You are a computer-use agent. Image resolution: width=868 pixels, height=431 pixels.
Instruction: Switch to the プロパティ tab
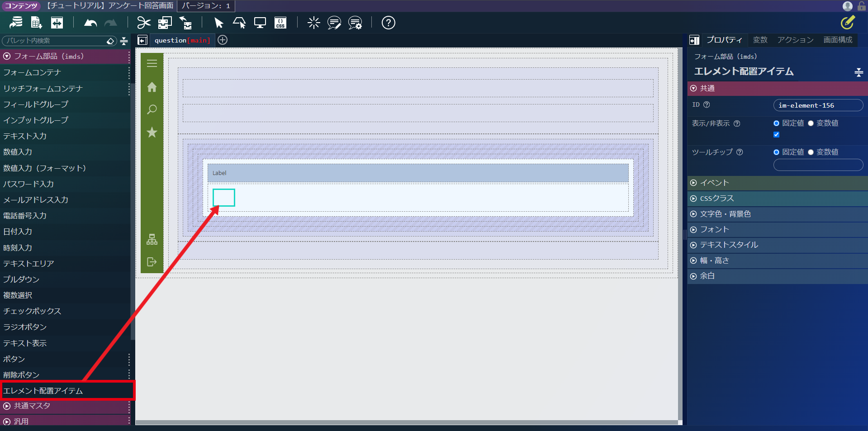tap(724, 40)
